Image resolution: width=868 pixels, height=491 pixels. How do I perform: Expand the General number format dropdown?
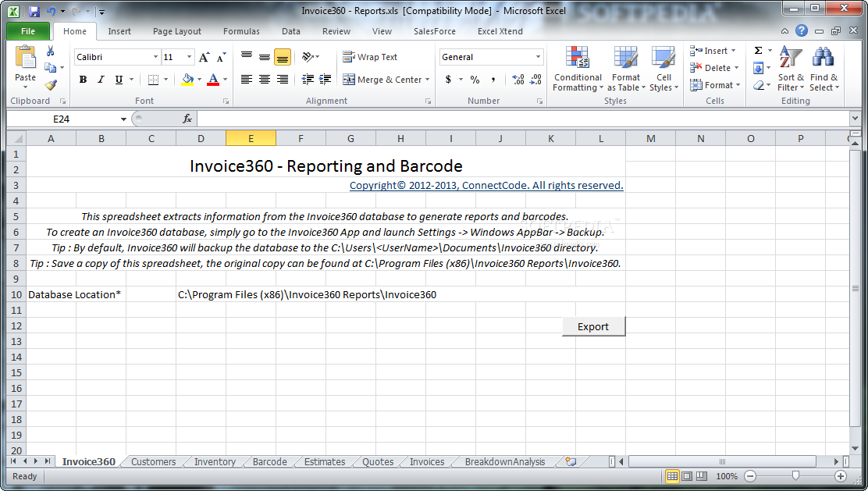coord(538,57)
